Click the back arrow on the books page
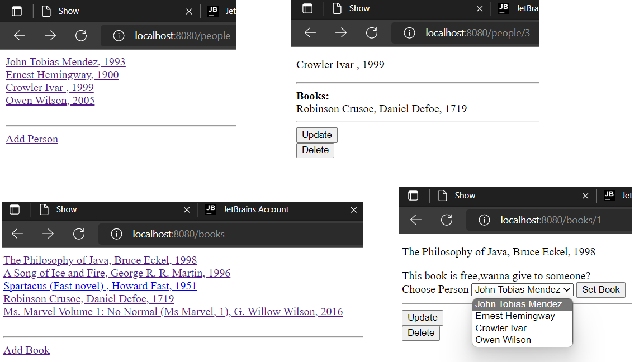The image size is (644, 362). pos(17,234)
